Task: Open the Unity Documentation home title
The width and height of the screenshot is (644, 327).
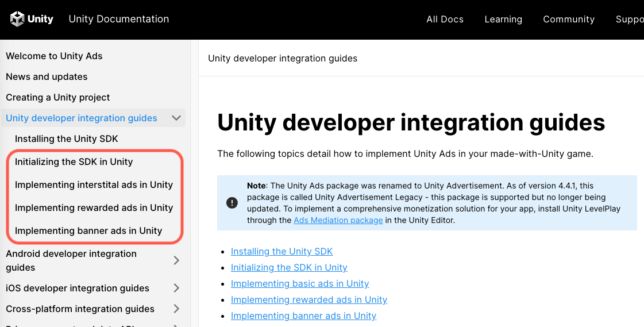Action: tap(119, 19)
